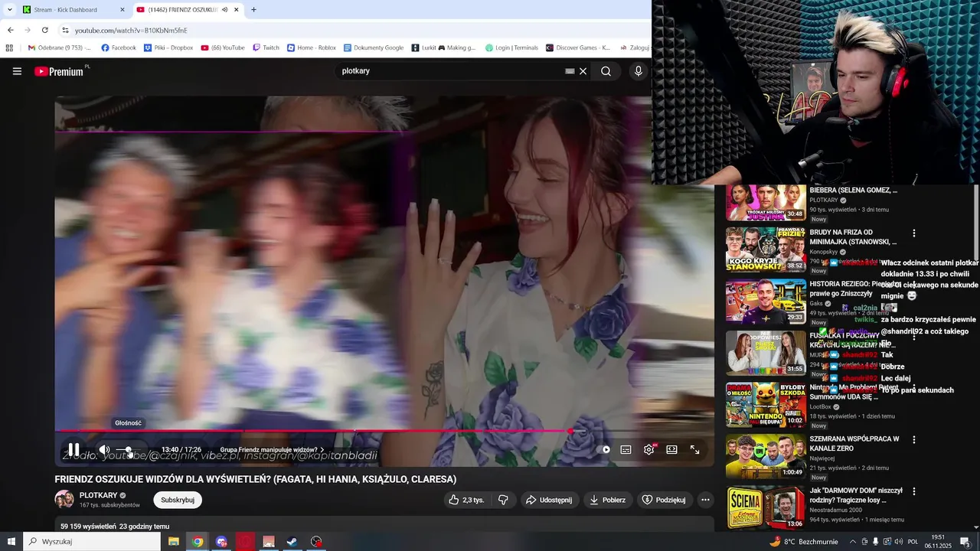Show hidden system tray icons
The height and width of the screenshot is (551, 980).
coord(852,542)
